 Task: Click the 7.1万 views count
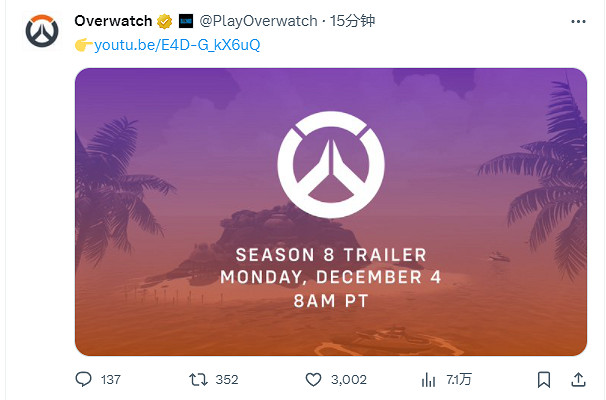tap(459, 380)
